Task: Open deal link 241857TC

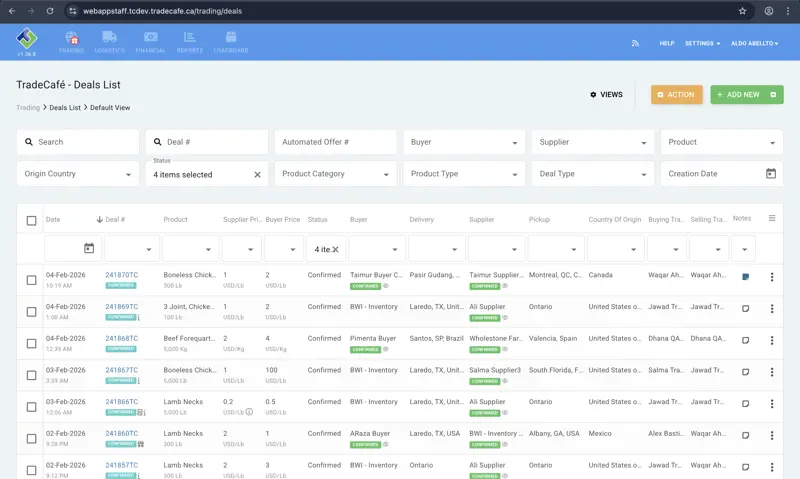Action: click(x=121, y=465)
